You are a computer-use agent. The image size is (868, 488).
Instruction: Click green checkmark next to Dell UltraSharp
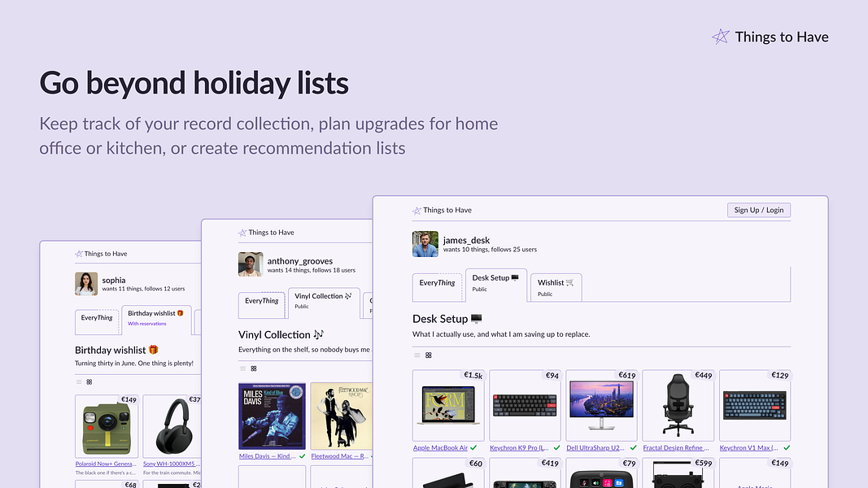tap(633, 447)
